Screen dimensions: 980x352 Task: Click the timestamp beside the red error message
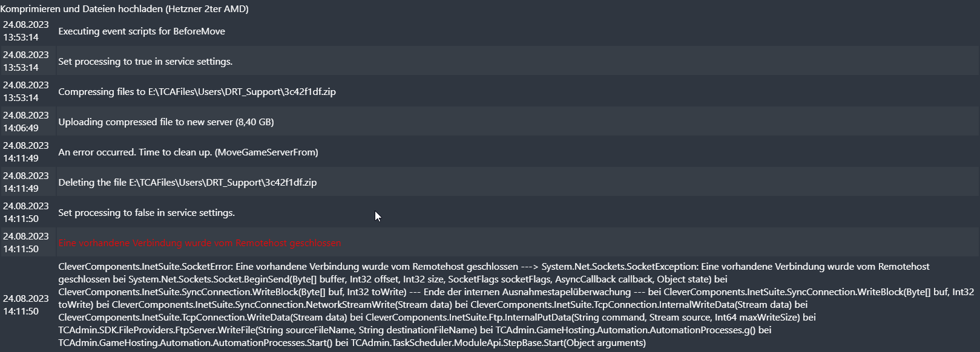pyautogui.click(x=26, y=243)
